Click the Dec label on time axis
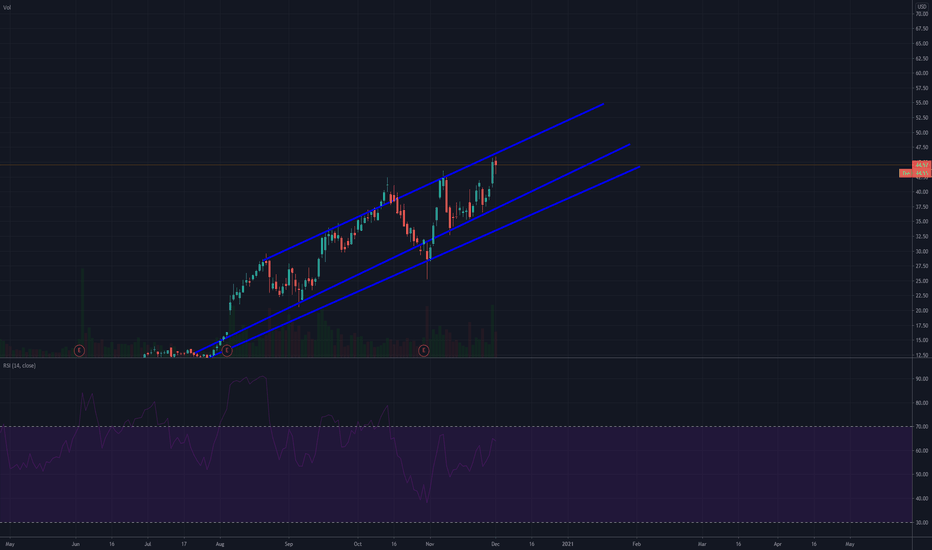The width and height of the screenshot is (932, 550). (495, 544)
